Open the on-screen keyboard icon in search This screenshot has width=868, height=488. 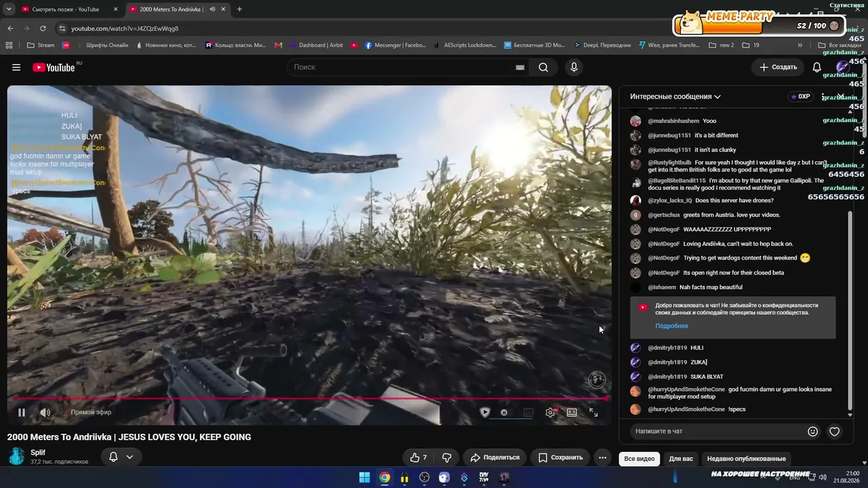point(520,67)
